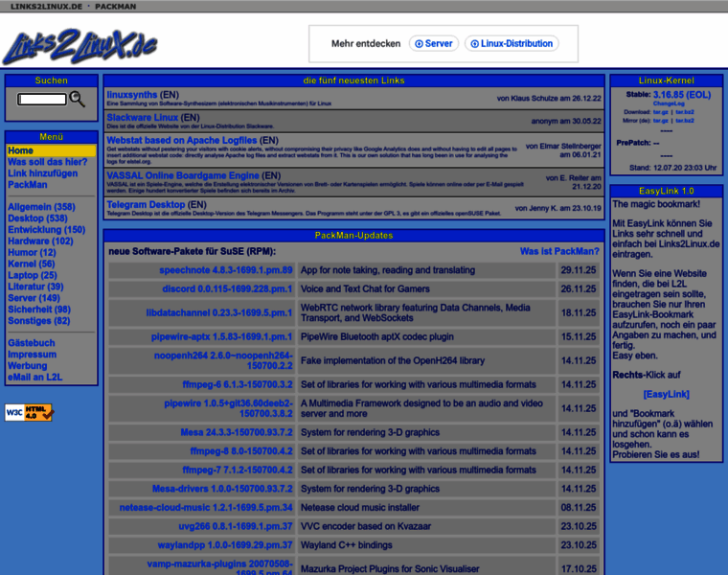The image size is (728, 575).
Task: Open Sonstiges (82) category
Action: (39, 321)
